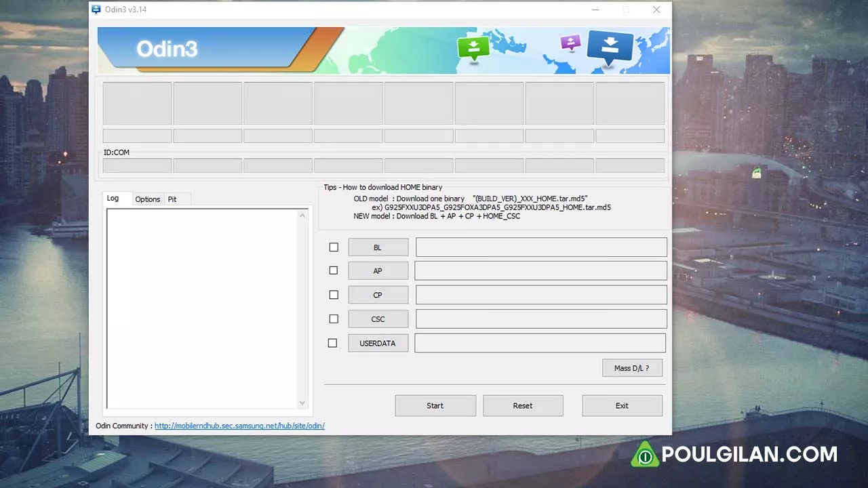Click the log scrollbar up arrow
868x488 pixels.
click(302, 216)
